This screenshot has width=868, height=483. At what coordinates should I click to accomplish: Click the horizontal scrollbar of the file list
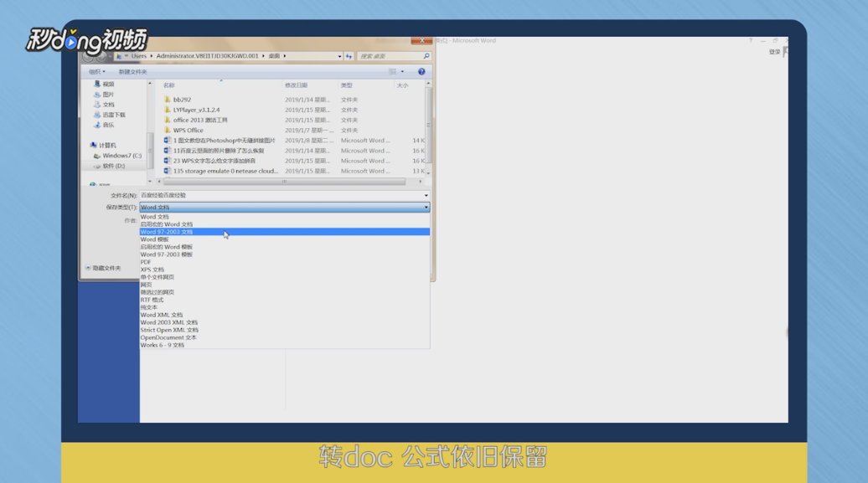(x=284, y=182)
